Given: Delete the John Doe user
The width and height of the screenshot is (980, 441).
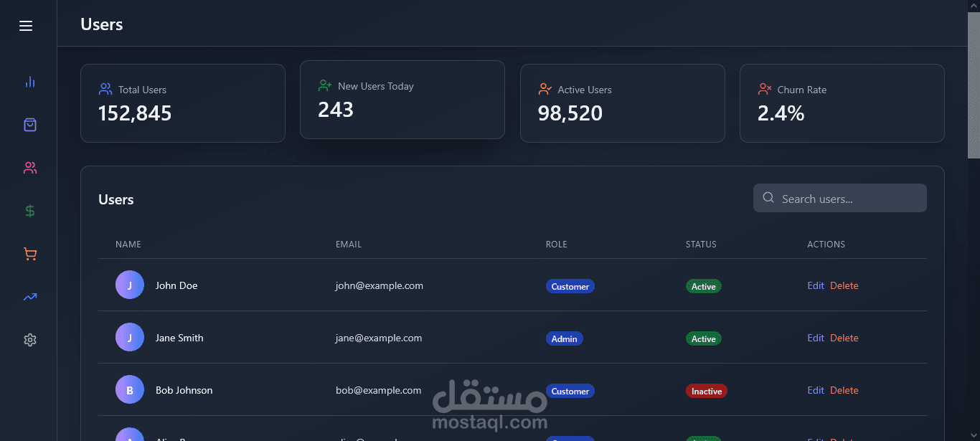Looking at the screenshot, I should tap(844, 285).
